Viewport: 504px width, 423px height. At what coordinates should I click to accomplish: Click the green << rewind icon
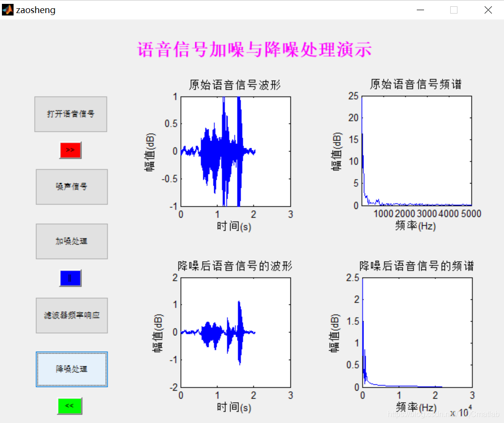tap(69, 407)
